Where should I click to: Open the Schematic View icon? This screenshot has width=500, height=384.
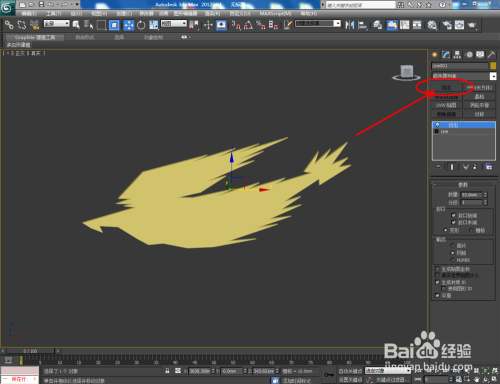(x=417, y=25)
